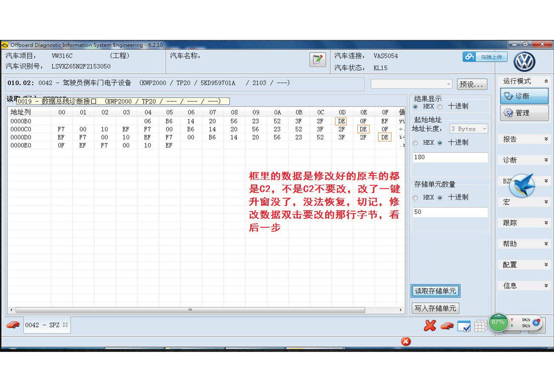Click the blue bird floating icon
Image resolution: width=554 pixels, height=392 pixels.
[522, 185]
